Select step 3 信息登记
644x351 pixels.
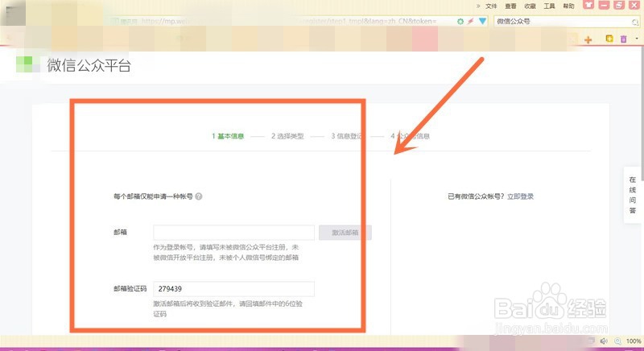pyautogui.click(x=347, y=136)
